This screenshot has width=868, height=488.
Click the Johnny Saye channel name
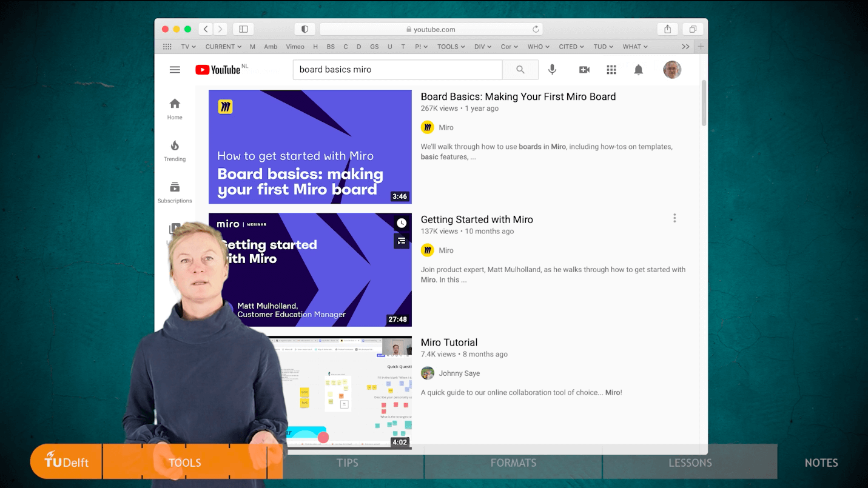[459, 373]
